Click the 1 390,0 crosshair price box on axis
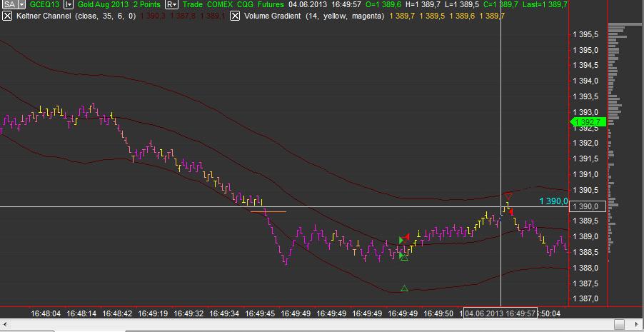Screen dimensions: 644x332 click(x=588, y=206)
